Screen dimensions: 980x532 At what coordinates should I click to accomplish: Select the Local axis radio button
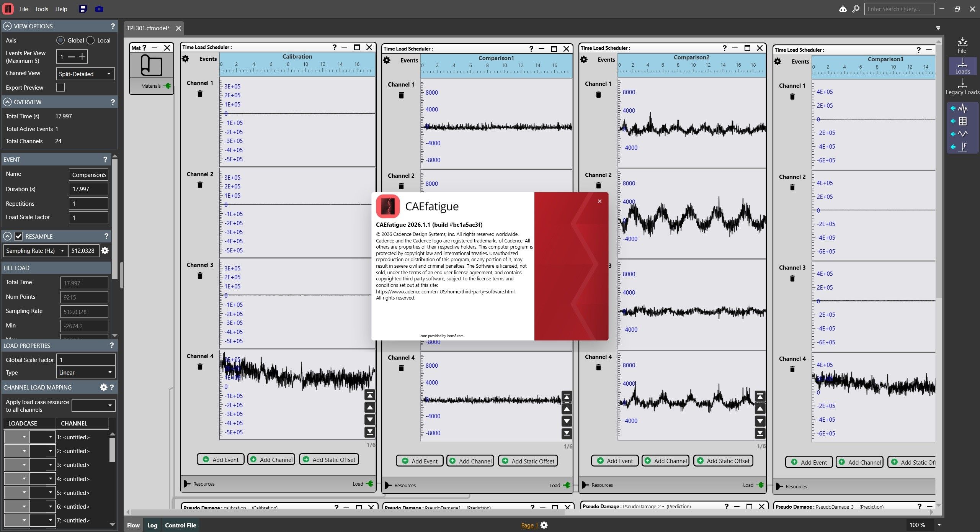pos(90,40)
